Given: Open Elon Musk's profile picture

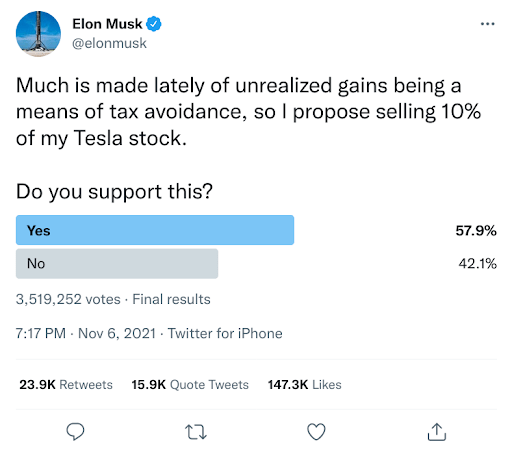Looking at the screenshot, I should coord(38,34).
